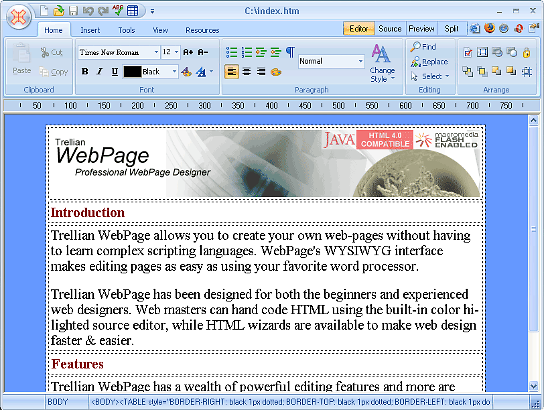
Task: Insert bulleted list using the bullets icon
Action: 231,52
